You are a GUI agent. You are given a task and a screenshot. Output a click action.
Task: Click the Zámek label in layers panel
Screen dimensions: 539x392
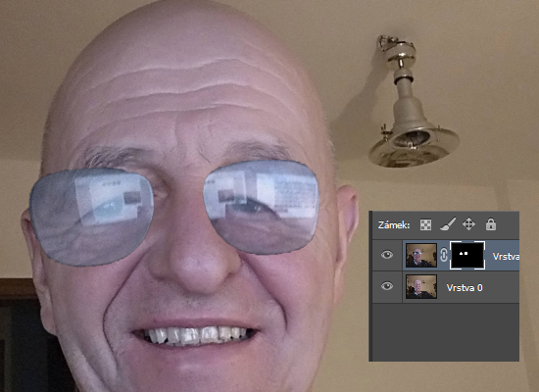tap(394, 225)
